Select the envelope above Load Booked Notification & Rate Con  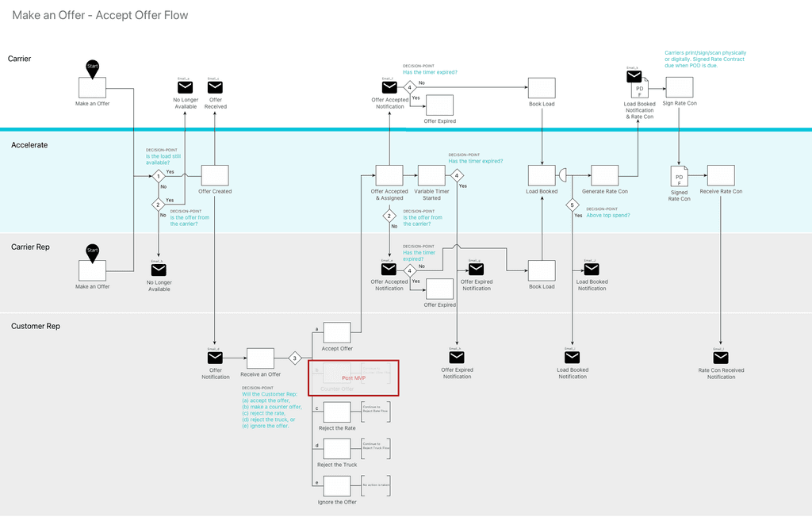(634, 77)
